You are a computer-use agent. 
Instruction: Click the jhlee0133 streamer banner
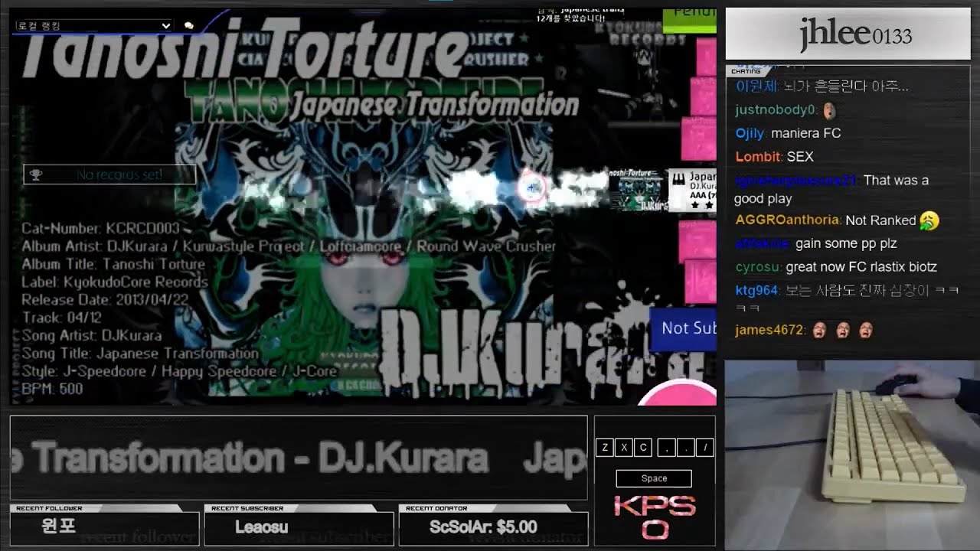point(847,34)
